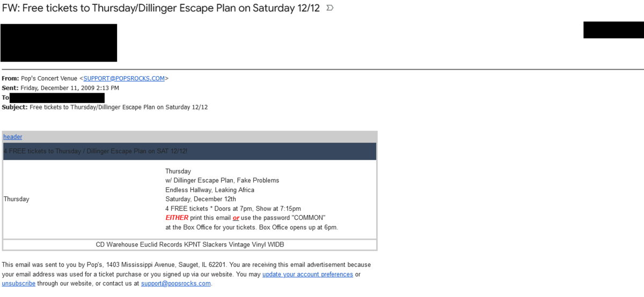Click the redacted block at top right
644x297 pixels.
(x=613, y=30)
